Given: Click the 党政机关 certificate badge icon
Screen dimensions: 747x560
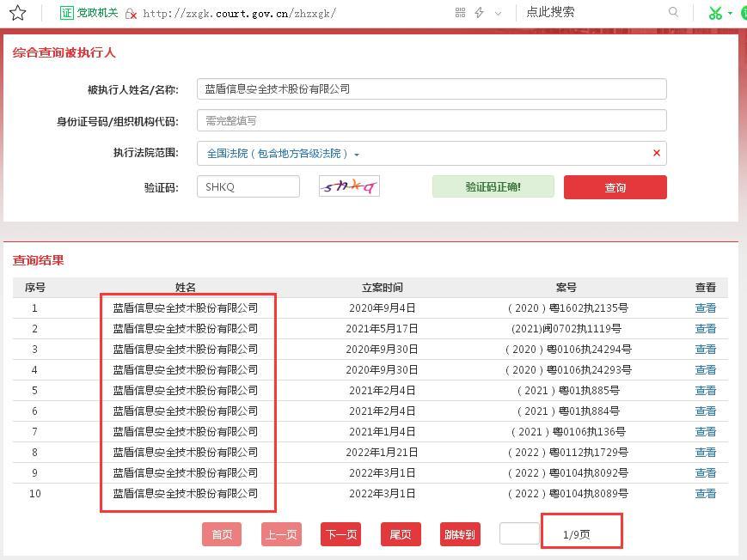Looking at the screenshot, I should [x=67, y=13].
